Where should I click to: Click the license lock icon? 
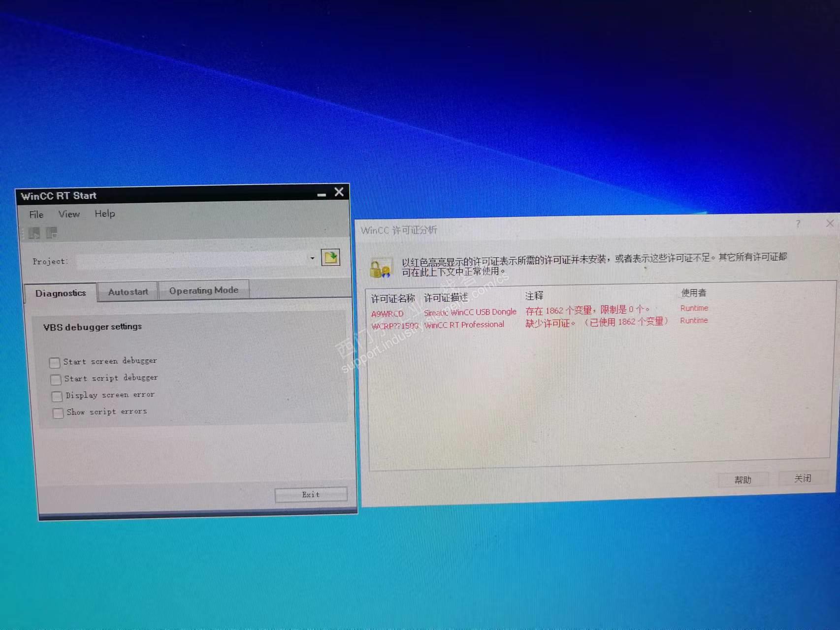tap(380, 268)
